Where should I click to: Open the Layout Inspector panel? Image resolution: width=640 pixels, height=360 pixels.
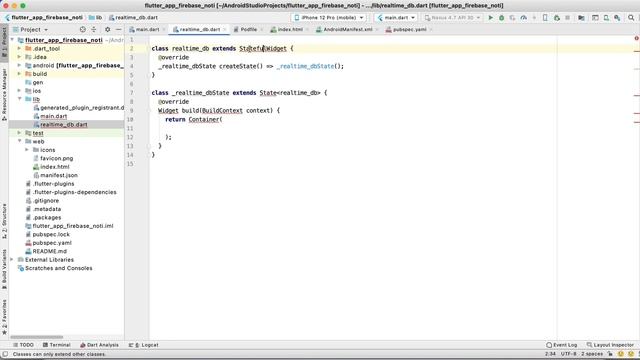pyautogui.click(x=610, y=345)
